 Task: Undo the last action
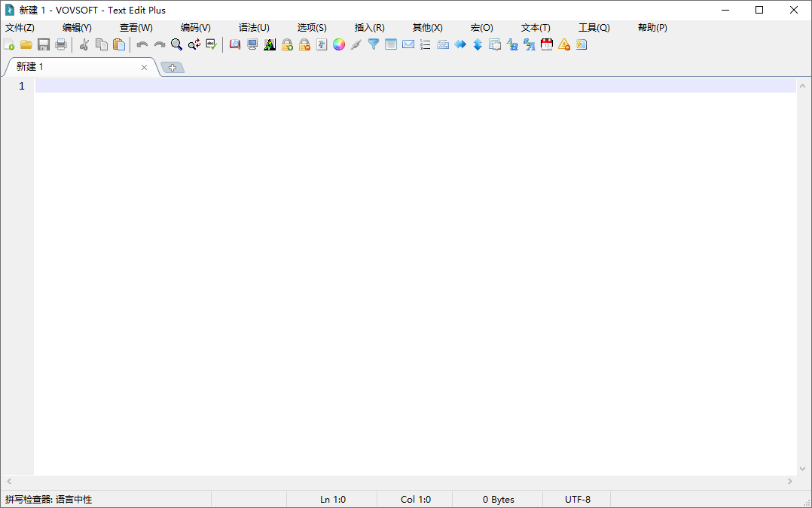[x=142, y=44]
